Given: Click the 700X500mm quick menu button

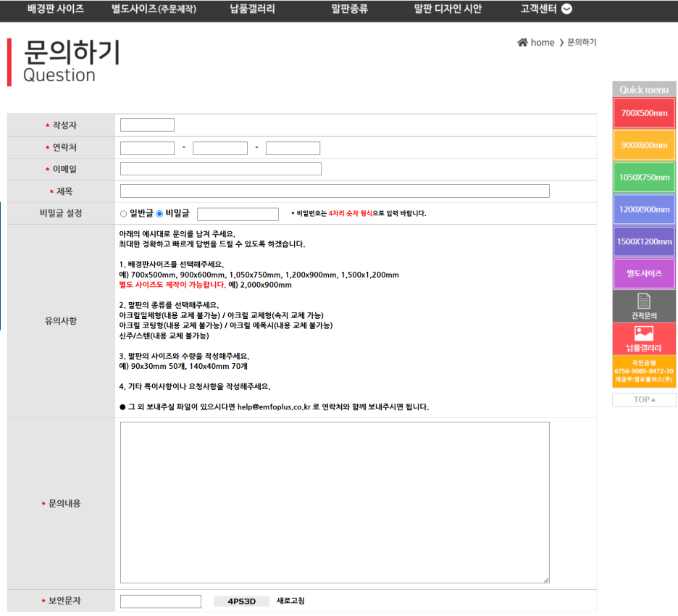Looking at the screenshot, I should click(644, 113).
